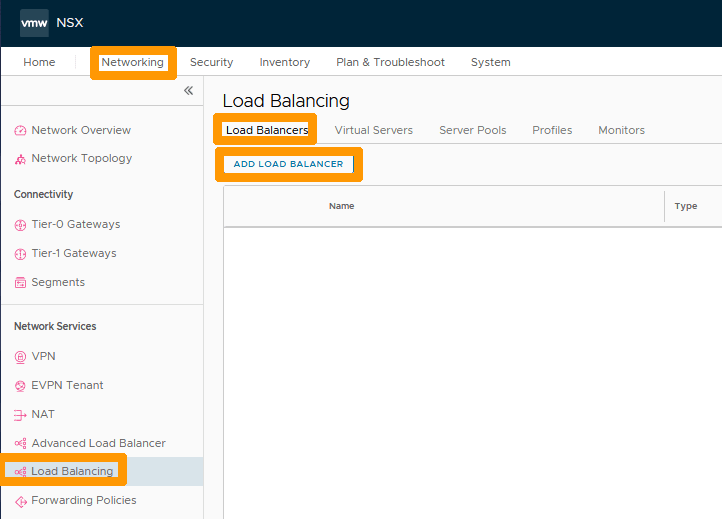Screen dimensions: 722x519
Task: Open VPN in Network Services
Action: coord(43,356)
